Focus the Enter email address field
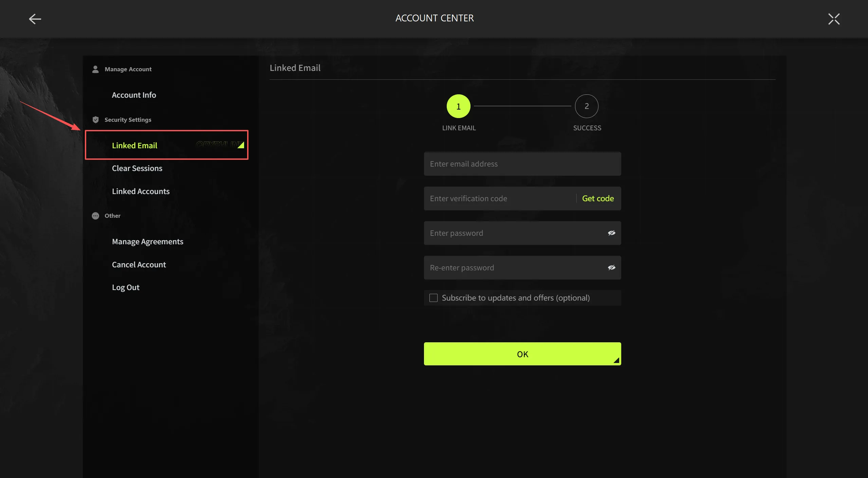The image size is (868, 478). tap(522, 164)
